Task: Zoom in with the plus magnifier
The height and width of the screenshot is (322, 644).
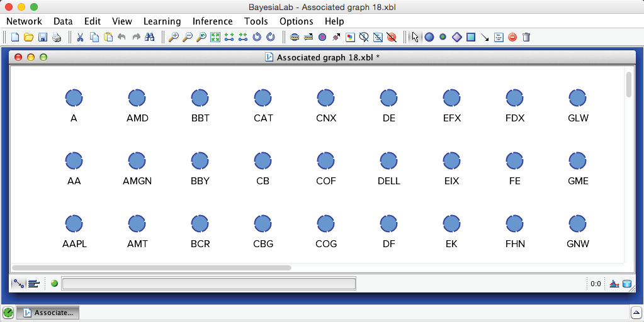Action: click(174, 37)
